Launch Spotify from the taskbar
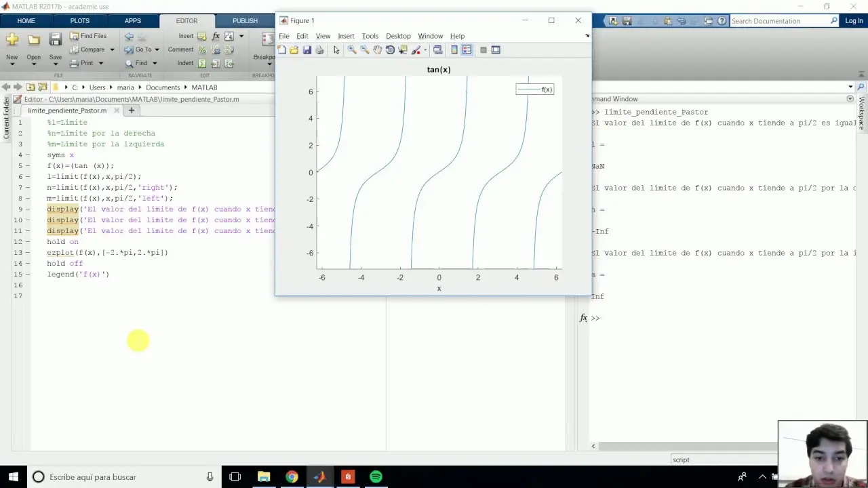The image size is (868, 488). click(376, 476)
